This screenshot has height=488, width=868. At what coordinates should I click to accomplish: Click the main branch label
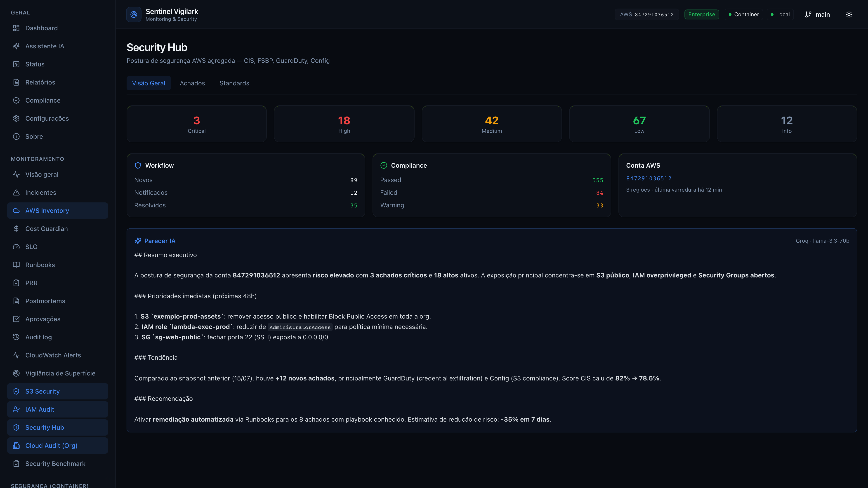(823, 14)
